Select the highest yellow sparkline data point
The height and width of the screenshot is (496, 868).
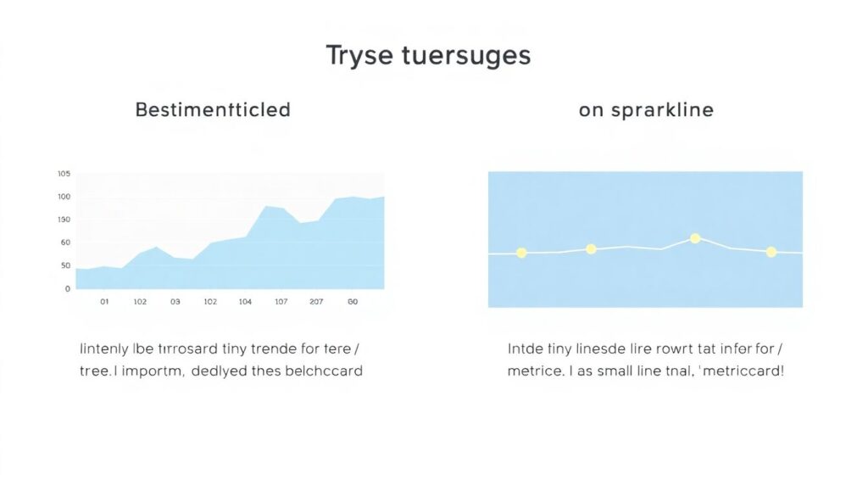[695, 239]
